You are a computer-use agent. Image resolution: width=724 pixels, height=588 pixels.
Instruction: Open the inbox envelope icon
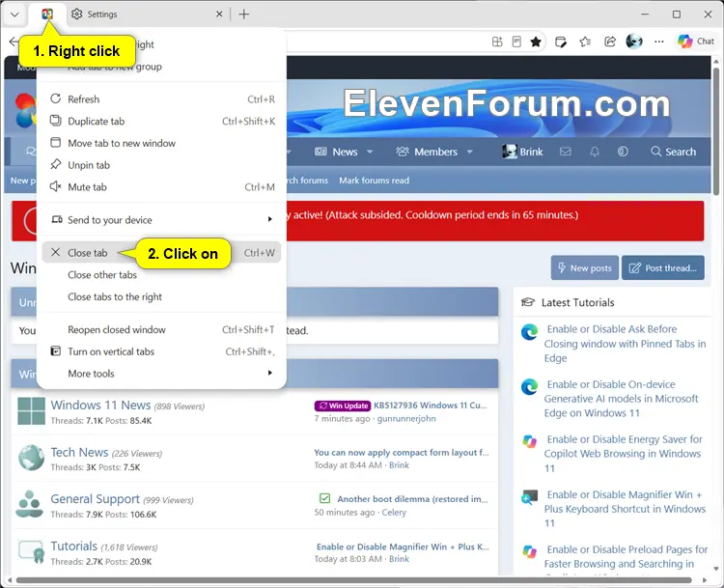point(565,152)
